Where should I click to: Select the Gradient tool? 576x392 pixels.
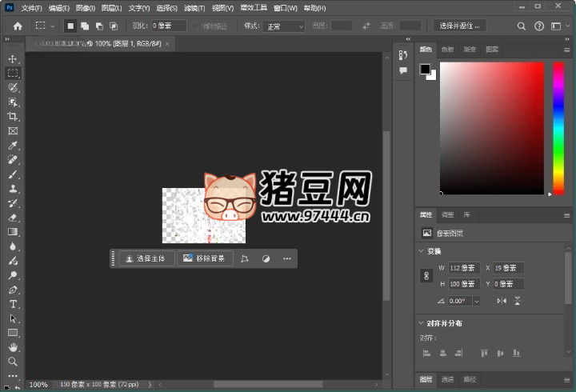click(x=13, y=232)
